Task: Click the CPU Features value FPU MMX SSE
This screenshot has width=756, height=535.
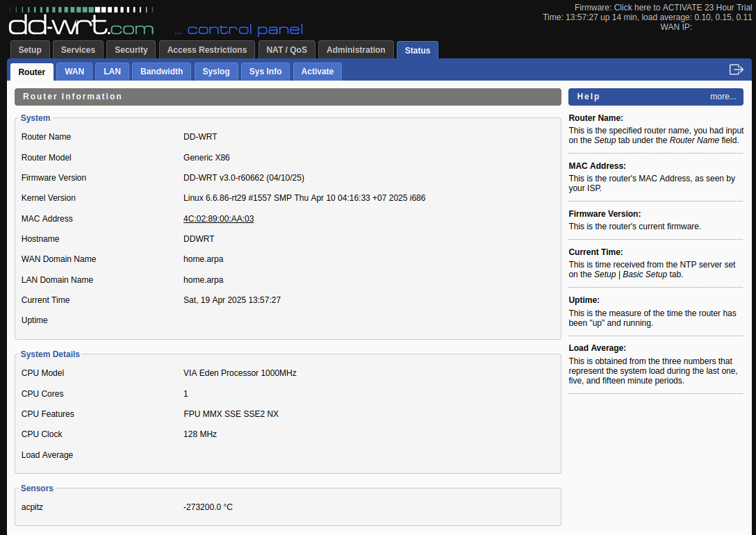Action: (231, 414)
